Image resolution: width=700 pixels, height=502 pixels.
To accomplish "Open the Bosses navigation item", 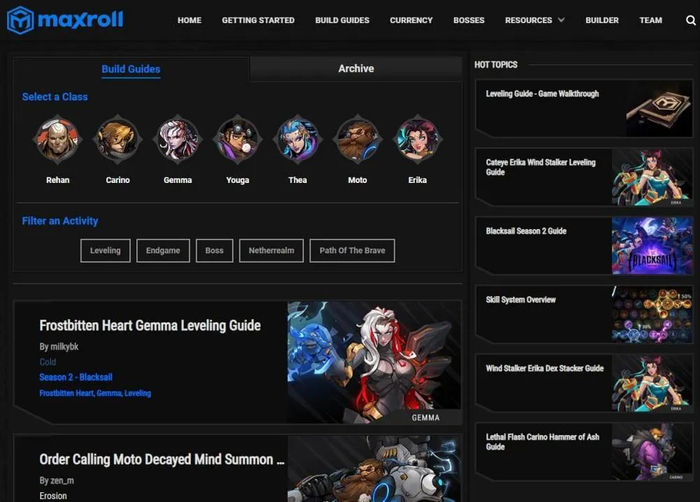I will click(469, 20).
